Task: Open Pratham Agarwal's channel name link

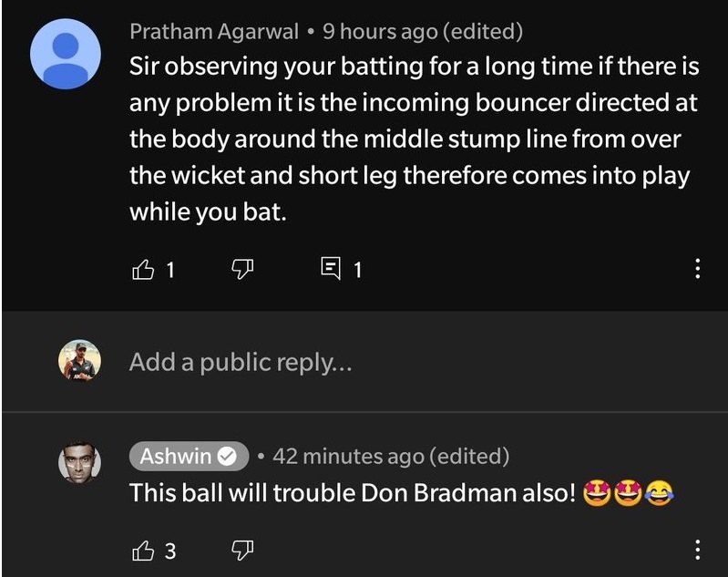Action: pyautogui.click(x=214, y=32)
